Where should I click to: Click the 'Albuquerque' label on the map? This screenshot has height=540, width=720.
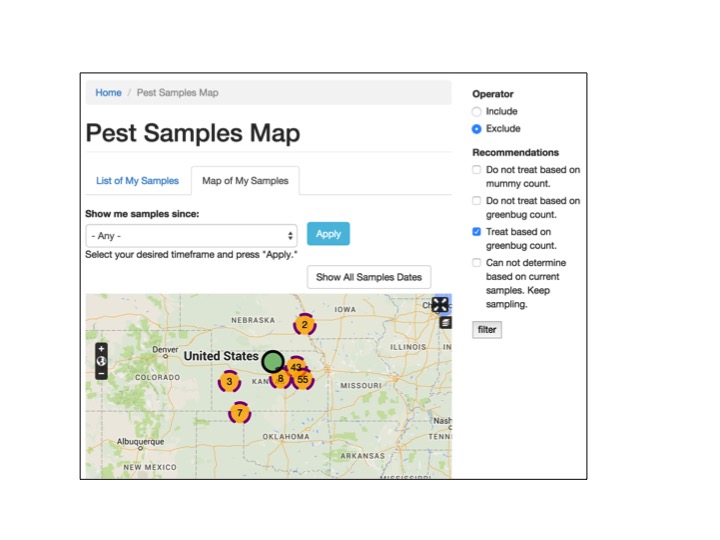(x=141, y=441)
